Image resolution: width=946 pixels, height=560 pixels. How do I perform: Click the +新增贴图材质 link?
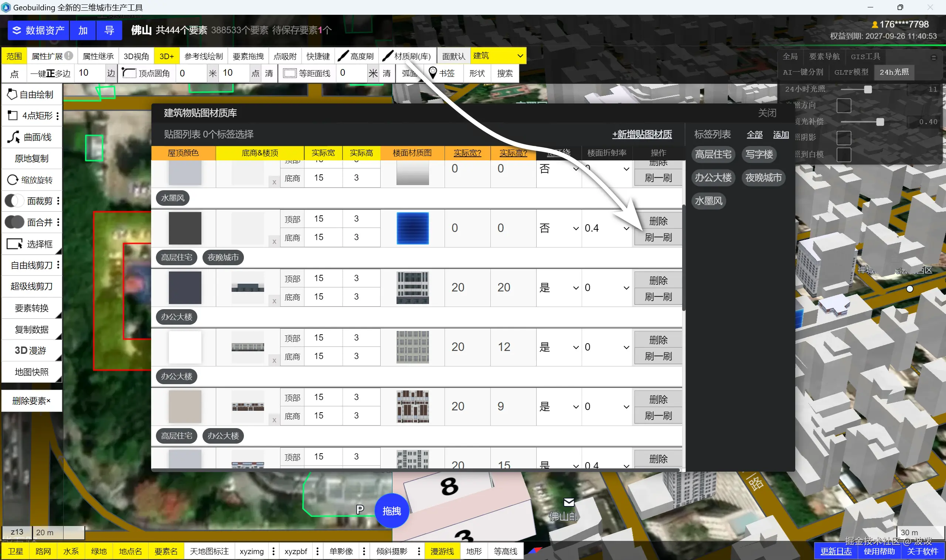tap(642, 134)
